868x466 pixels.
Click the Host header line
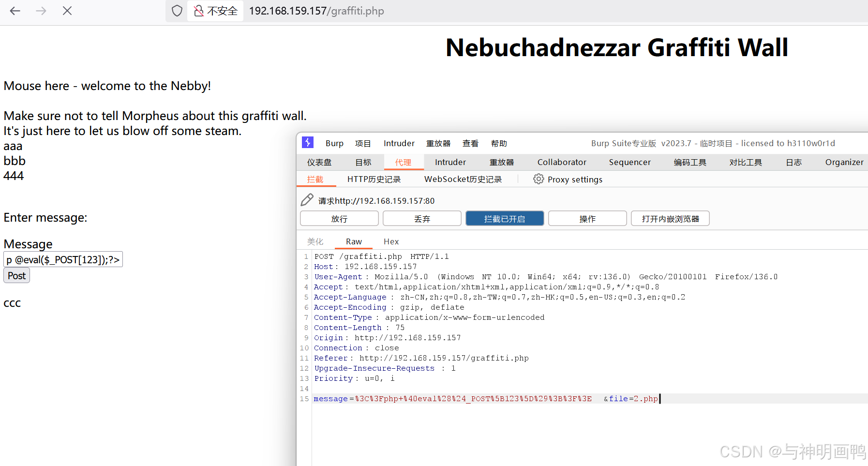coord(365,267)
